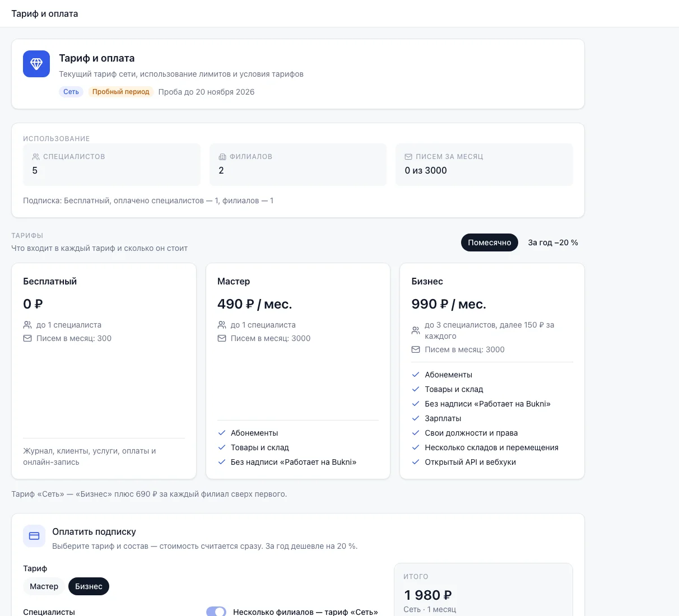679x616 pixels.
Task: Click the checkmark beside Открытый API и вебхуки
Action: tap(416, 462)
